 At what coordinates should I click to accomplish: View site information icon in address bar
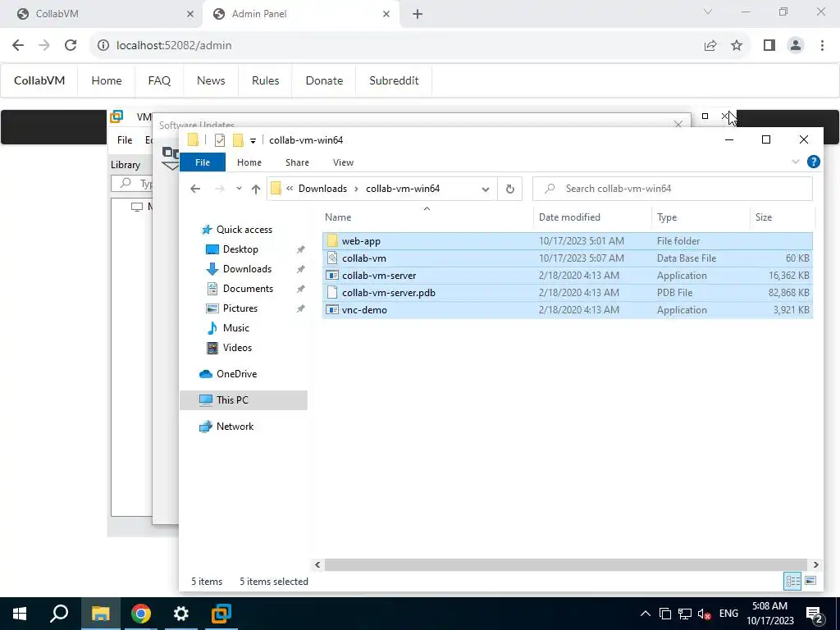click(x=103, y=46)
